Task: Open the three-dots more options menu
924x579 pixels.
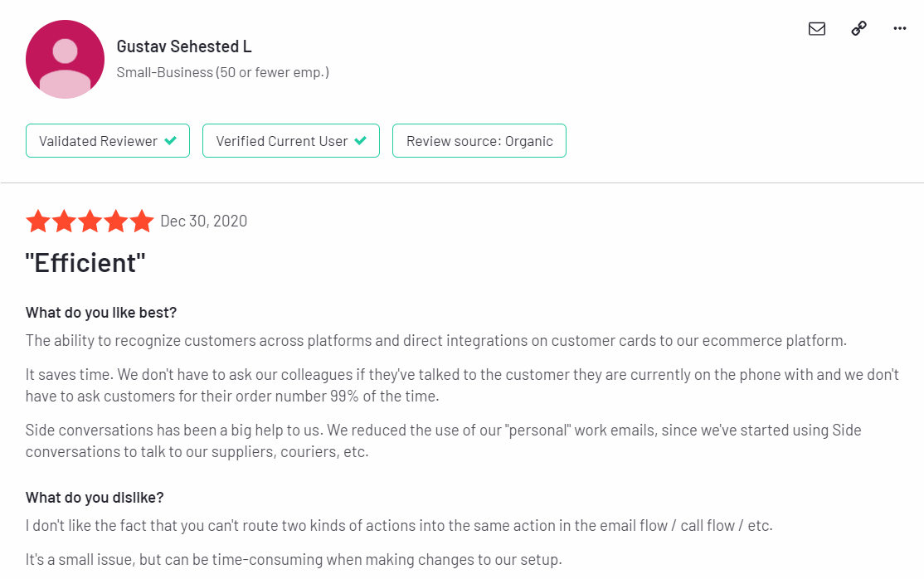Action: pos(899,28)
